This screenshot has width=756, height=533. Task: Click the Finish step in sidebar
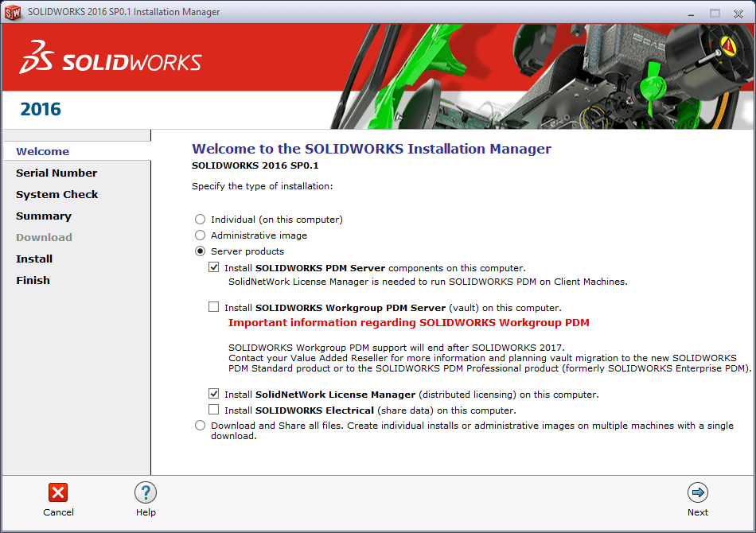pyautogui.click(x=33, y=280)
